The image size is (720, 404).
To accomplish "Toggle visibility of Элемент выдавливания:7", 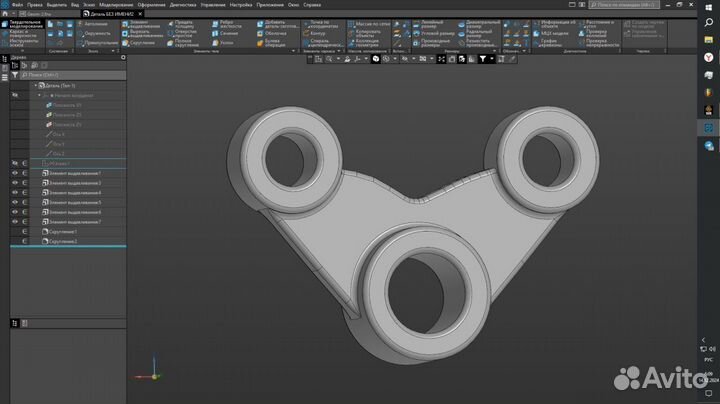I will pos(15,221).
